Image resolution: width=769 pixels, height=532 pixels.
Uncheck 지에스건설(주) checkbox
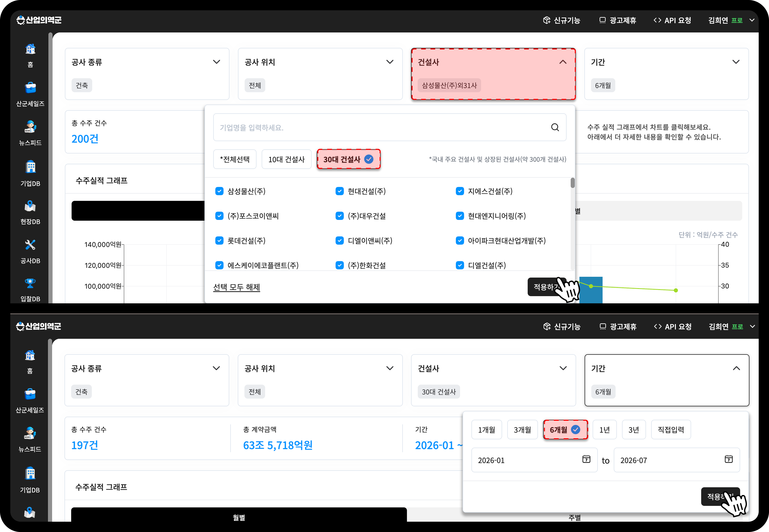pos(460,191)
